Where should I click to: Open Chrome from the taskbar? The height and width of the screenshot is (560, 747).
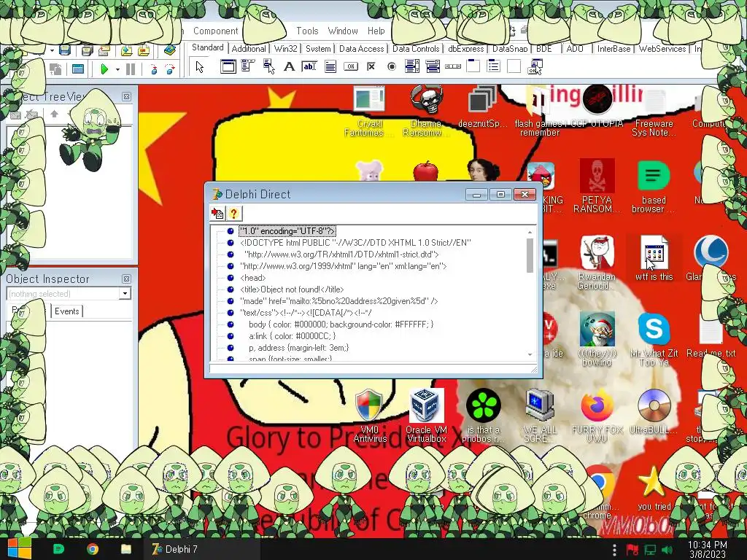point(93,549)
